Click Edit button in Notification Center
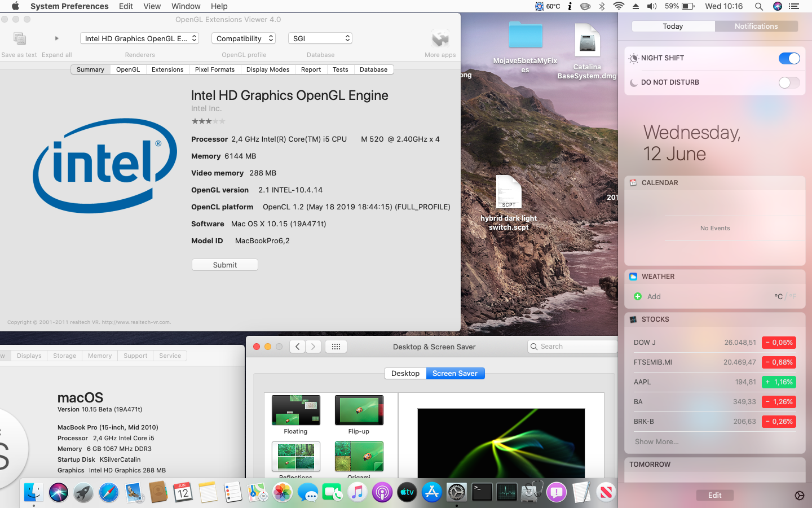This screenshot has width=812, height=508. (x=714, y=495)
